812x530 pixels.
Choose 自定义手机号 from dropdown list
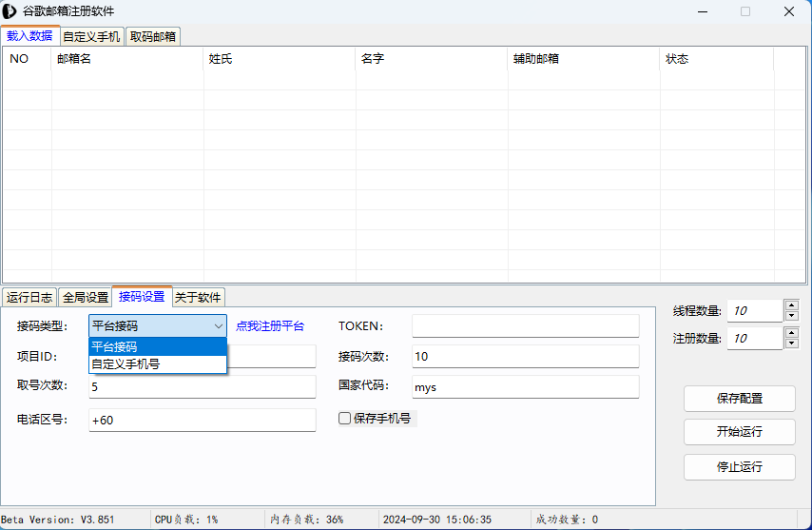pos(158,363)
